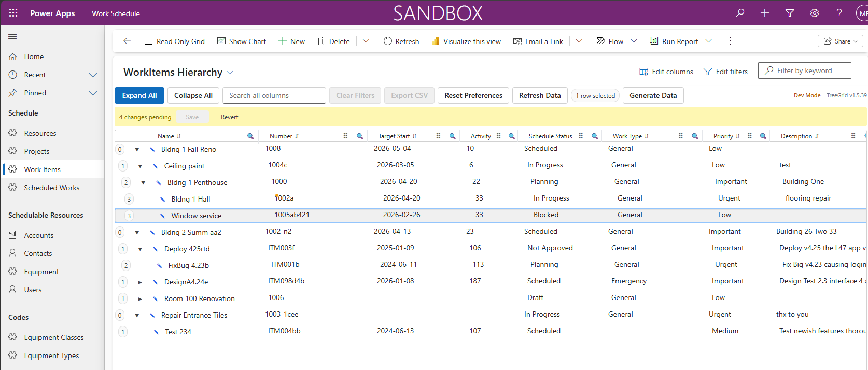Click Revert to discard pending changes
868x370 pixels.
pos(229,117)
